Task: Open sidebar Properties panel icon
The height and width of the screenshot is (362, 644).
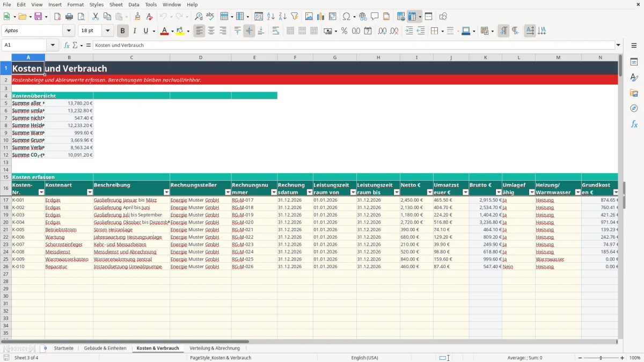Action: (x=634, y=62)
